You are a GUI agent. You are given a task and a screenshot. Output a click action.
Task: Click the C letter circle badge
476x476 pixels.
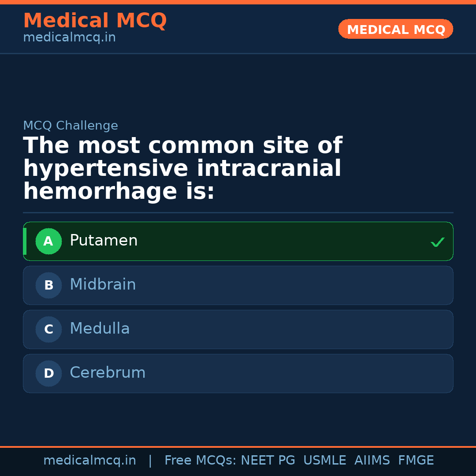[x=48, y=329]
